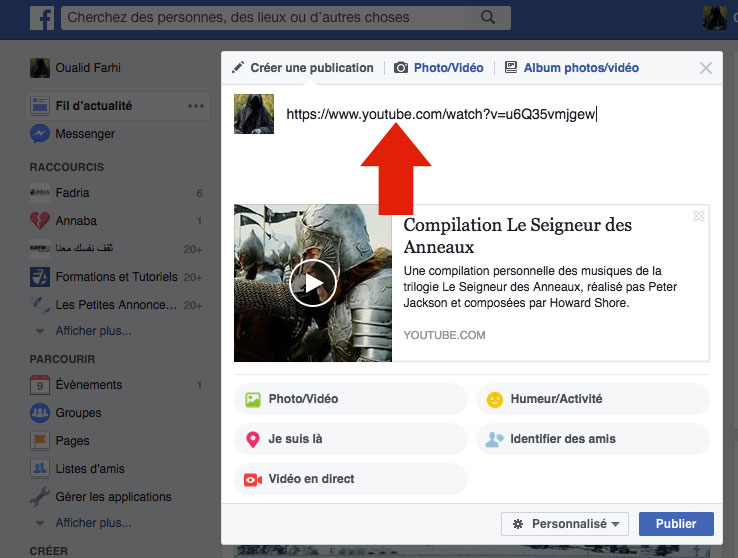738x558 pixels.
Task: Open the Fadria shortcut
Action: [x=72, y=192]
